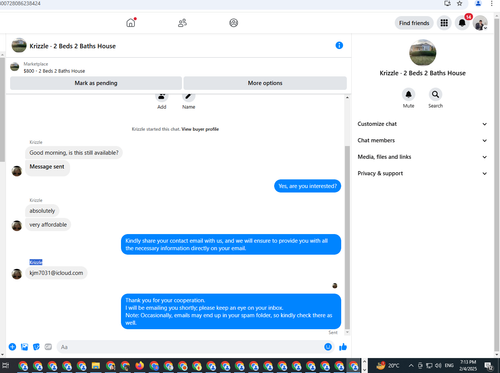Attach a photo using the image icon
Viewport: 500px width, 373px height.
(24, 347)
